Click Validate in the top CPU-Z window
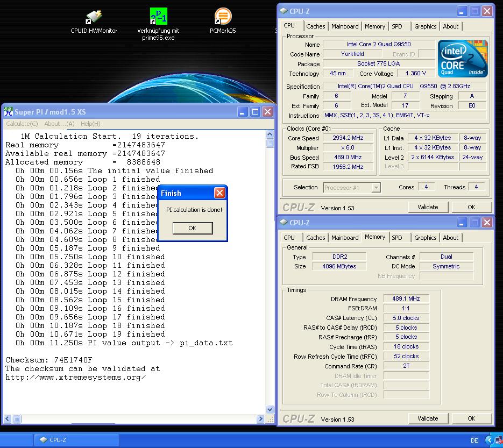503x448 pixels. point(428,207)
